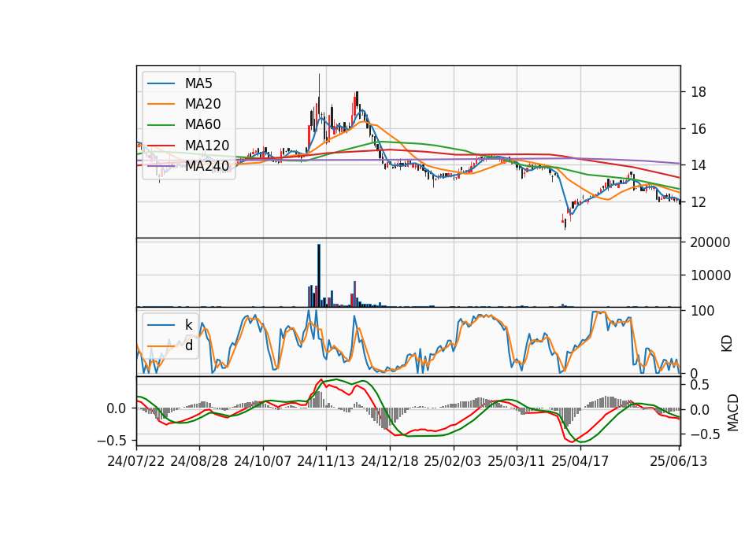Click the price axis value 18
Viewport: 756px width, 543px height.
coord(699,92)
